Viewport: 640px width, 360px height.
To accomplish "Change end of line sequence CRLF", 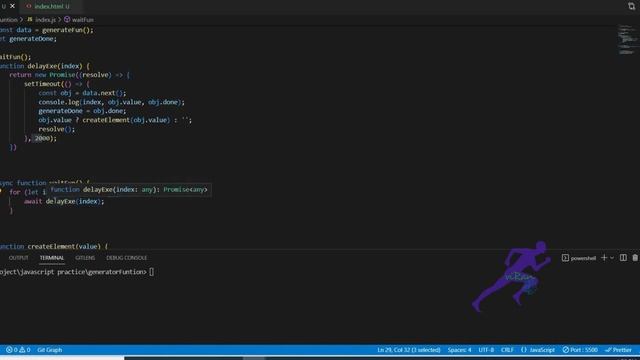I will tap(507, 350).
